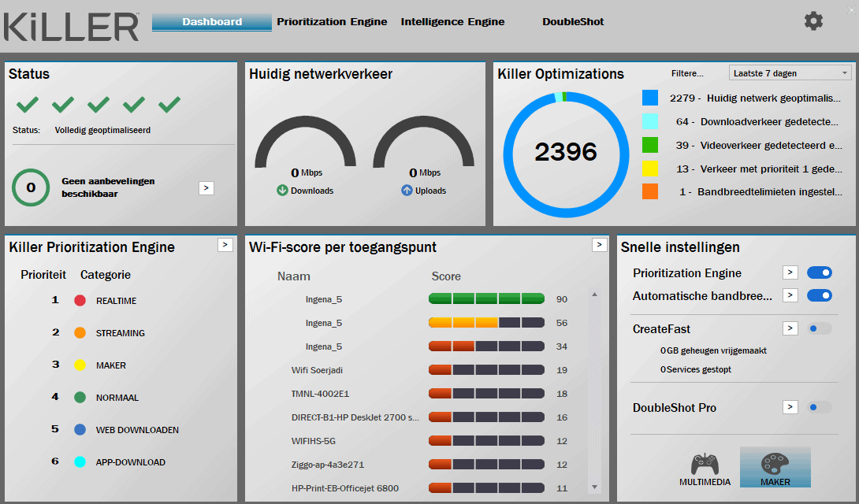The height and width of the screenshot is (504, 859).
Task: Click the cyan APP-DOWNLOAD priority dot
Action: [x=80, y=461]
